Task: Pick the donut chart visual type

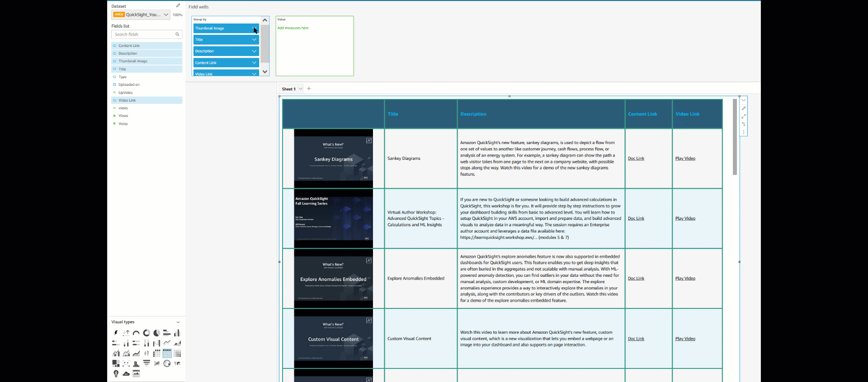Action: click(x=146, y=333)
